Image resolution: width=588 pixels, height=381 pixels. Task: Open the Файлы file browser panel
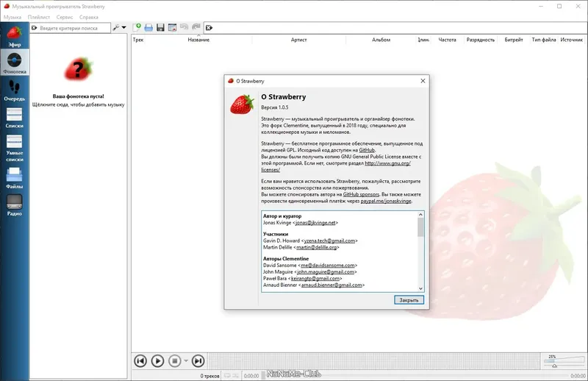tap(14, 178)
